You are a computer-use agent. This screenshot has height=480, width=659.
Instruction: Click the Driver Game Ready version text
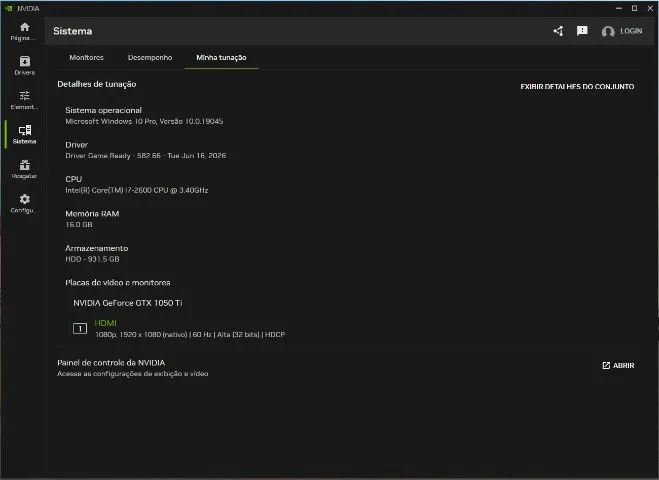point(145,156)
